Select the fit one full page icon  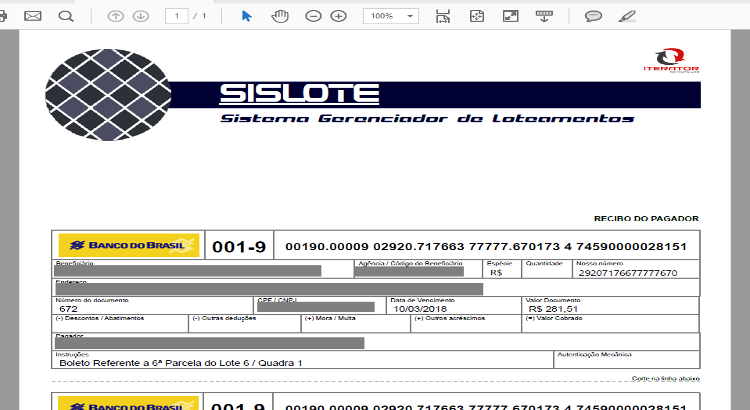point(477,16)
